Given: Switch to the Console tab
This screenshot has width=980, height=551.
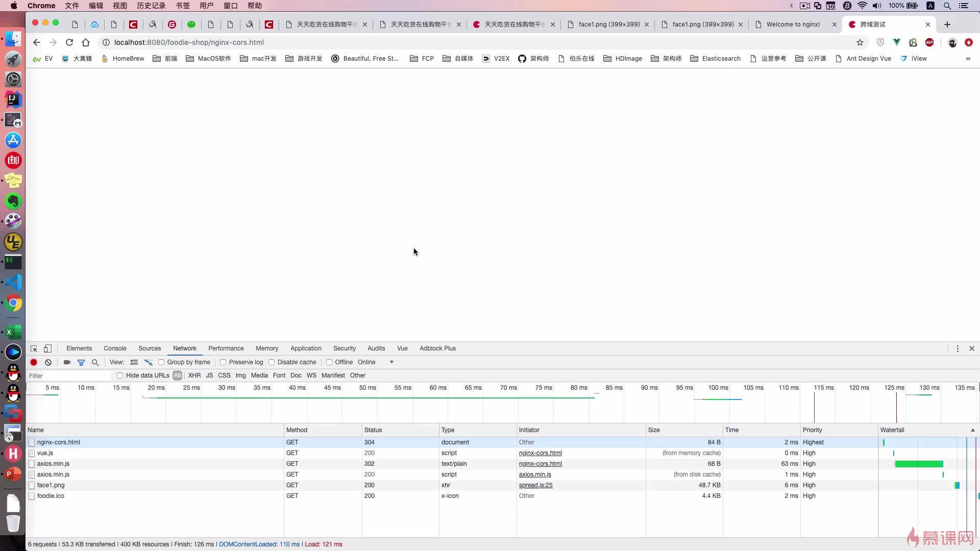Looking at the screenshot, I should (x=115, y=348).
